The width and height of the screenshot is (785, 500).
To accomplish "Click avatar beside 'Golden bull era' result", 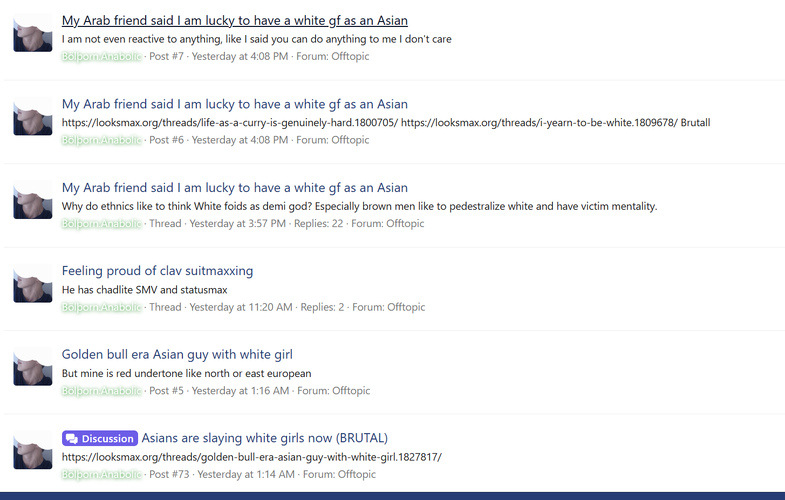I will [x=33, y=366].
